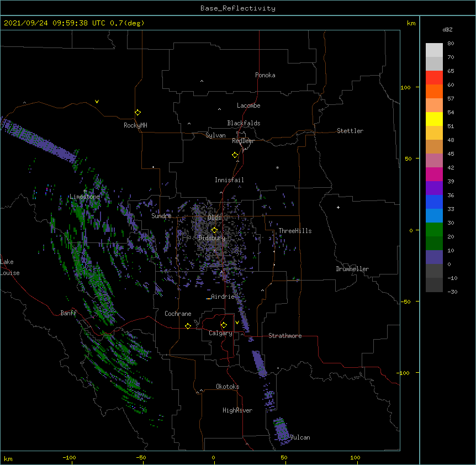Click the RedDeer city label
This screenshot has width=476, height=465.
tap(243, 141)
